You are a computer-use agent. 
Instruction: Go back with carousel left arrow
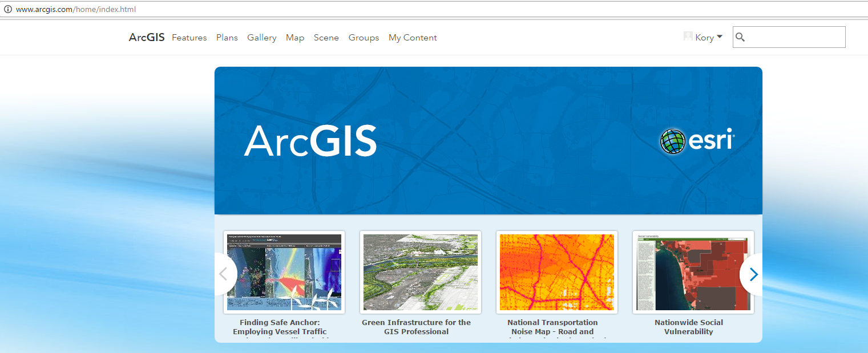pos(225,274)
